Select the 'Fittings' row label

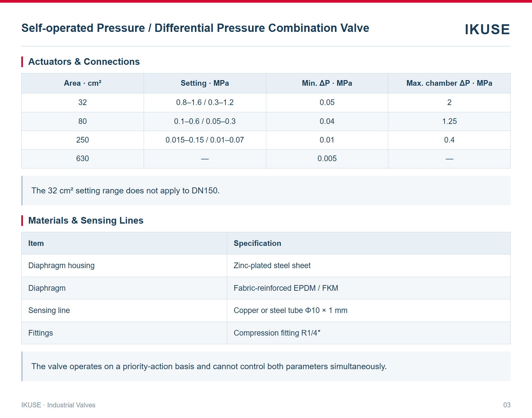click(41, 333)
